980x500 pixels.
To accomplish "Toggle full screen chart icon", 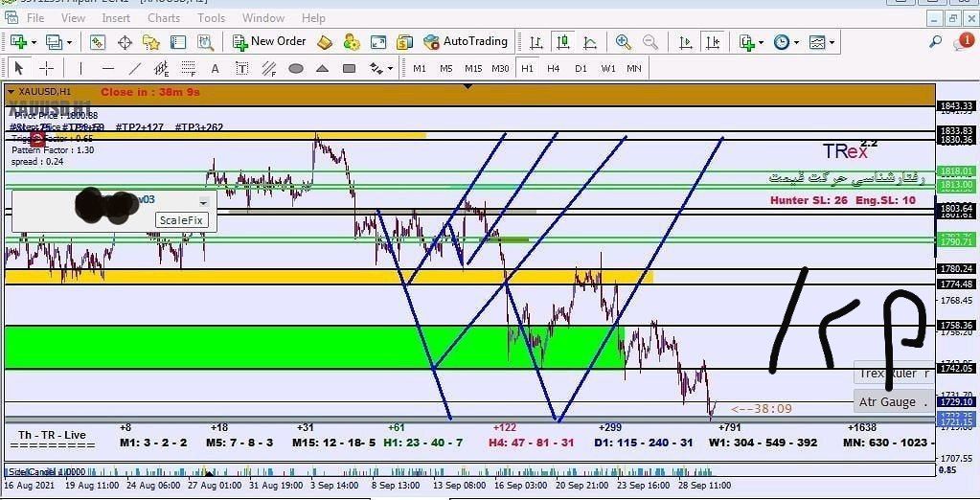I will 378,42.
